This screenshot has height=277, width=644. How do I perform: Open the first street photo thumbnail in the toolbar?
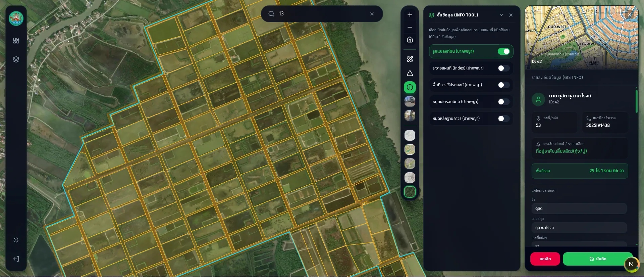pos(410,101)
